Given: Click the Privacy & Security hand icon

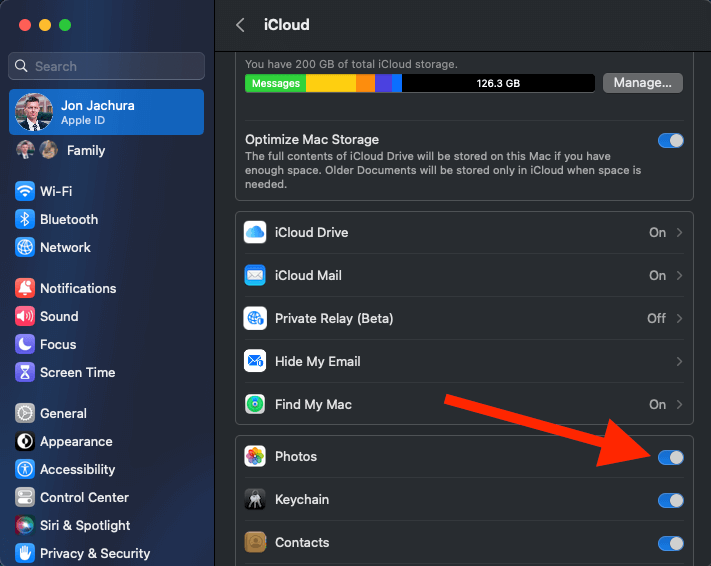Looking at the screenshot, I should [x=24, y=553].
